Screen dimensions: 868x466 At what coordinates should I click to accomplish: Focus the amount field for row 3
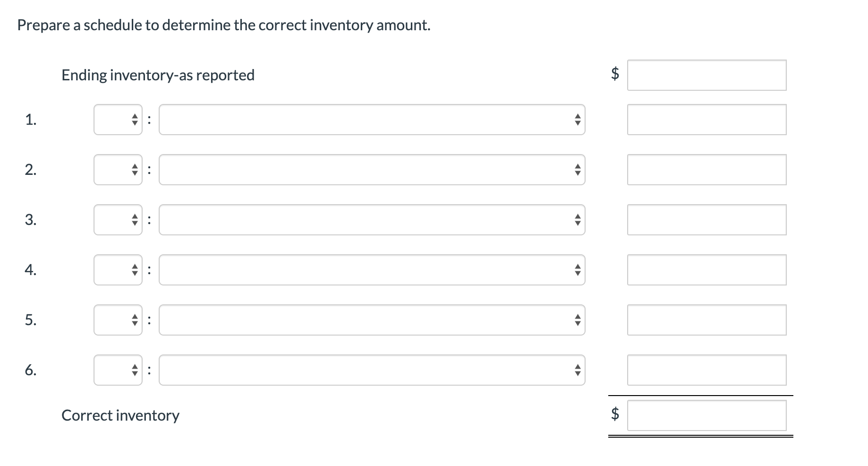coord(706,220)
